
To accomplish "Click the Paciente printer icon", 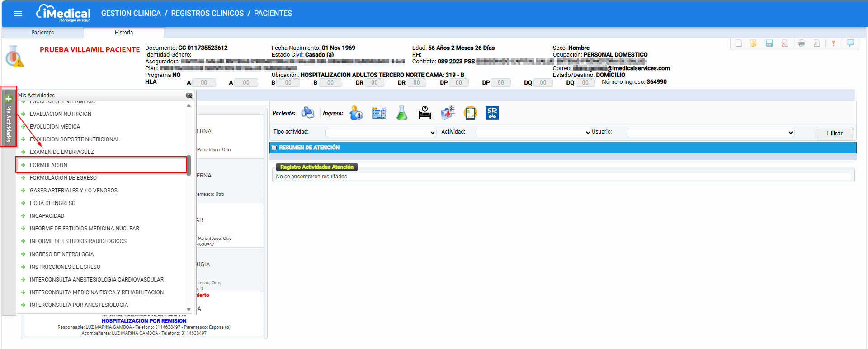I will pyautogui.click(x=308, y=113).
